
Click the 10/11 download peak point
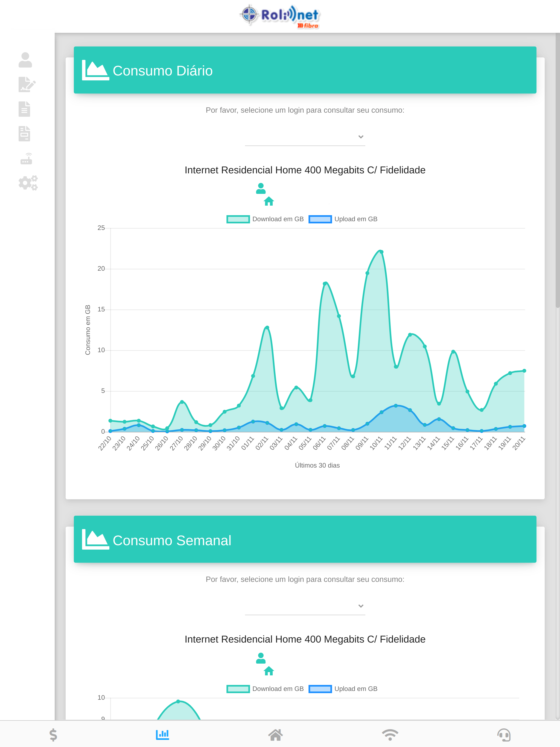pos(381,252)
